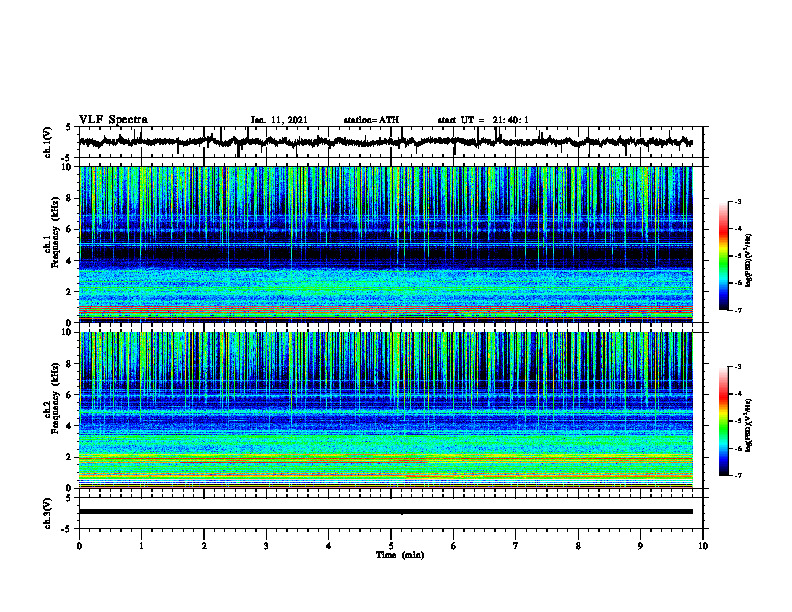Click the "-3" label on ch.1 color scale
The width and height of the screenshot is (792, 612).
737,201
